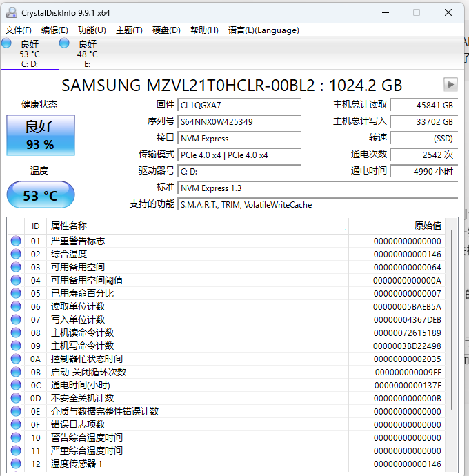Click the interface field NVM Express
This screenshot has width=469, height=476.
tap(239, 139)
